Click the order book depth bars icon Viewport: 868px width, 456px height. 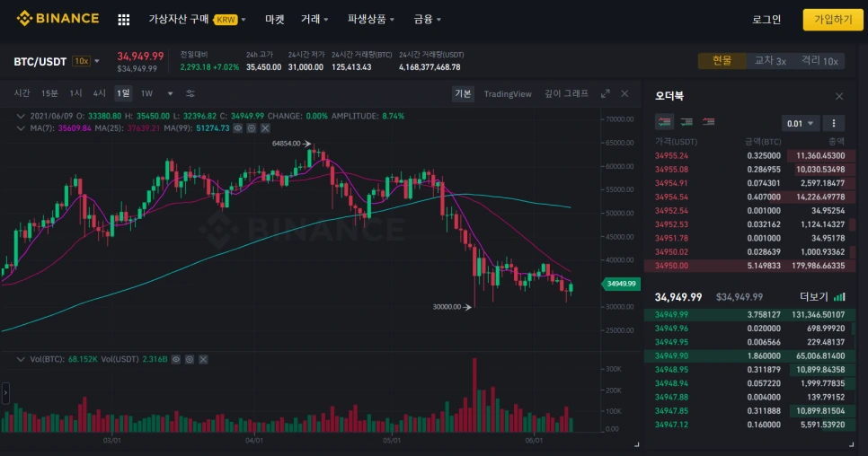(840, 297)
